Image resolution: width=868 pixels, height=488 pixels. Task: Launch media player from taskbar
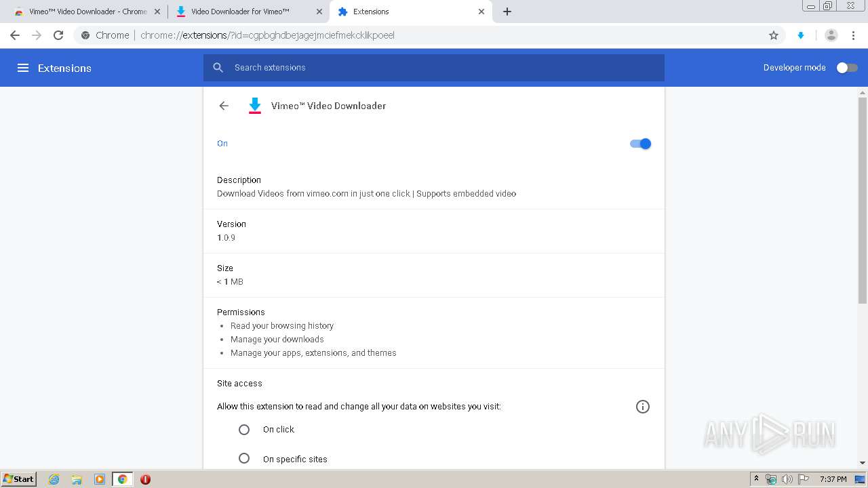click(100, 479)
